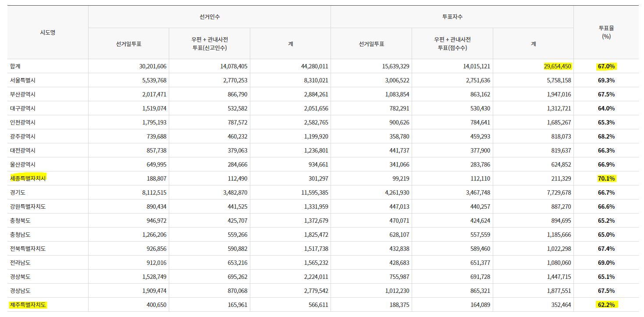
Task: Click the 우편 + 관내사전 투표(접수수) header
Action: coord(452,43)
